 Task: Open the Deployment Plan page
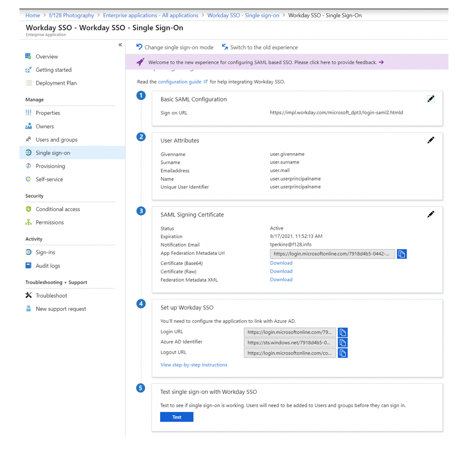tap(56, 83)
